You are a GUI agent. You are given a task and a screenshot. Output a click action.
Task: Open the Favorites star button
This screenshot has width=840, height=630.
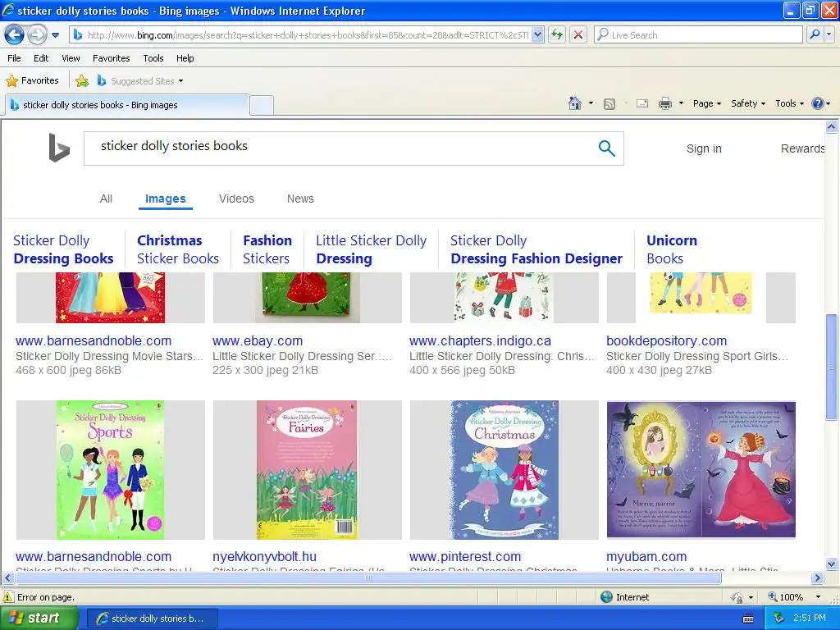point(32,81)
